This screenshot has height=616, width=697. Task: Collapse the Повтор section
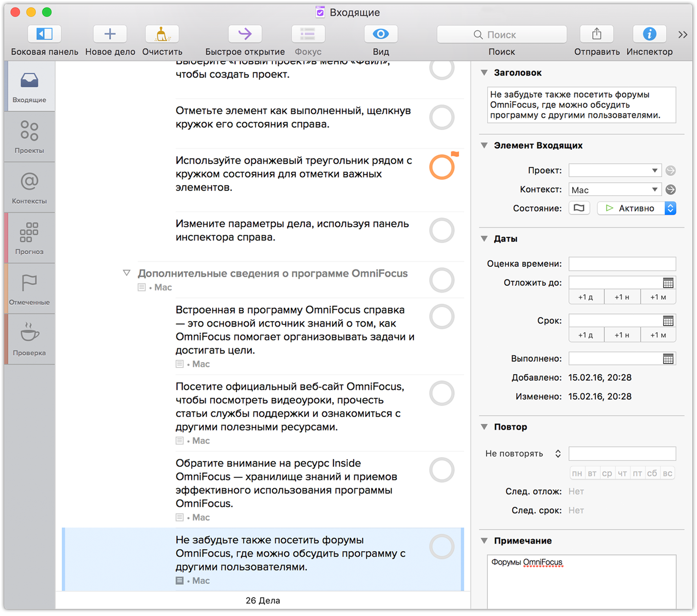click(x=484, y=427)
